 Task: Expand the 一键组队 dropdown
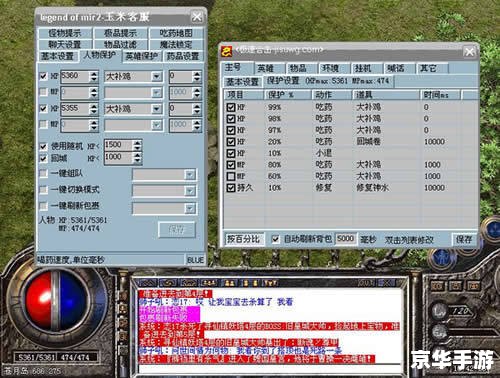(x=190, y=174)
